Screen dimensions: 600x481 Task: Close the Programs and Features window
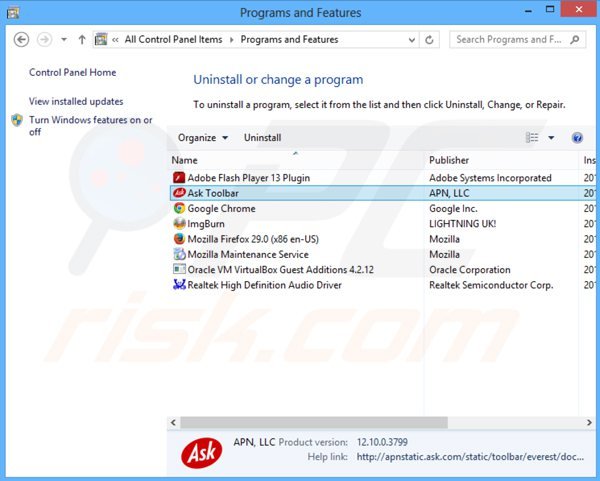click(x=579, y=10)
